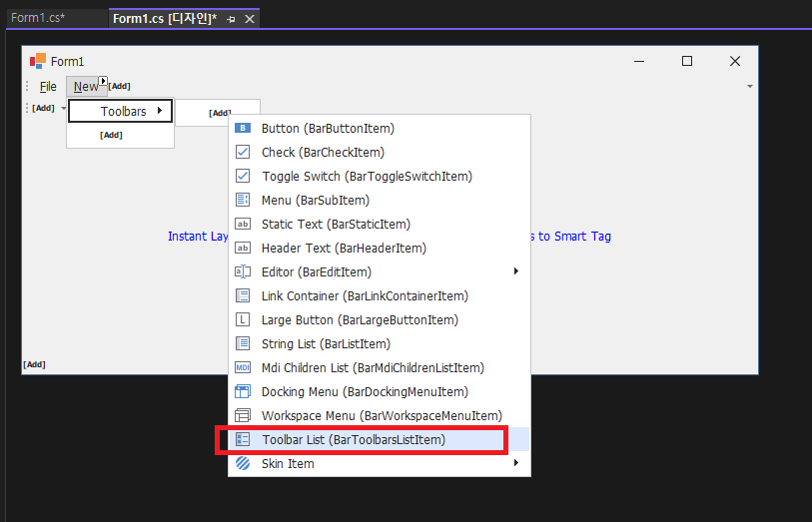Click the Form1 window close button
Viewport: 812px width, 522px height.
tap(735, 61)
